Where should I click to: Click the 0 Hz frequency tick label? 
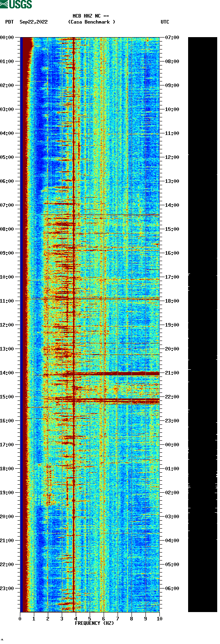click(x=20, y=619)
